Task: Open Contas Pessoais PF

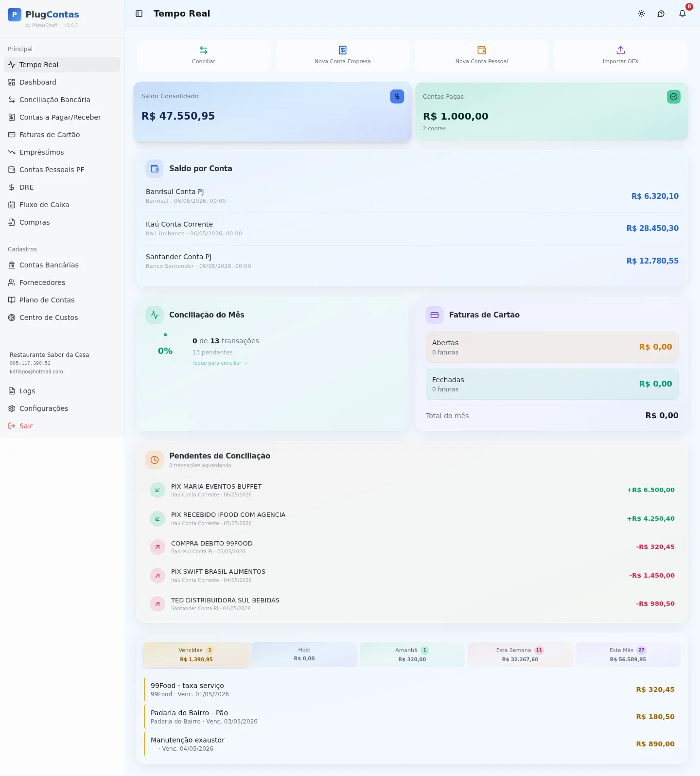Action: coord(62,170)
